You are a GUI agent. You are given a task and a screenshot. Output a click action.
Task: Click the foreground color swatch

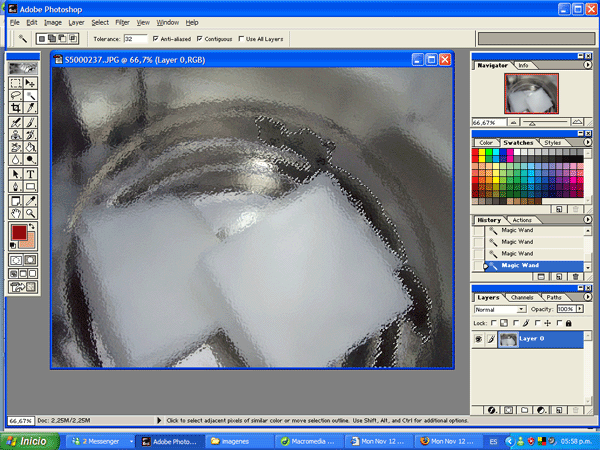(x=19, y=232)
